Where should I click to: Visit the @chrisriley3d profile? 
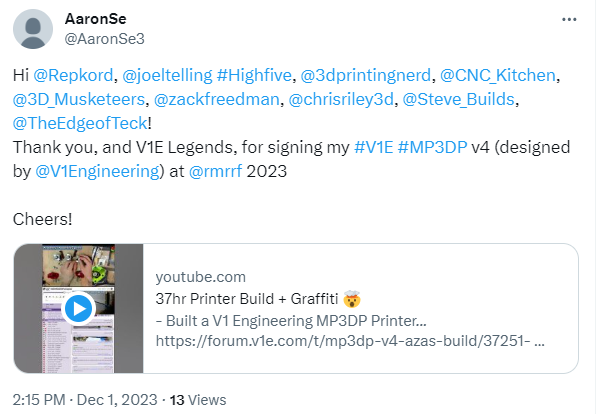click(341, 99)
